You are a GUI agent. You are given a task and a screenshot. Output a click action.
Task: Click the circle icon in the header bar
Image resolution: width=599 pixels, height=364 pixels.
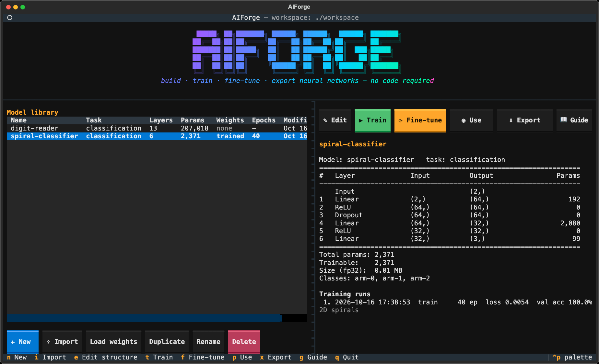(10, 17)
